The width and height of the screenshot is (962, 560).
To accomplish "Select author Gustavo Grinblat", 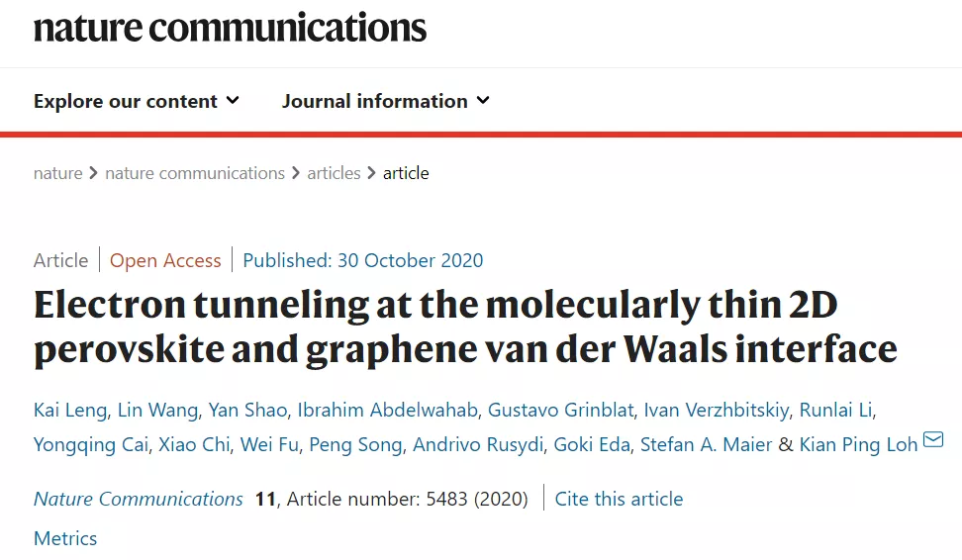I will [x=561, y=410].
